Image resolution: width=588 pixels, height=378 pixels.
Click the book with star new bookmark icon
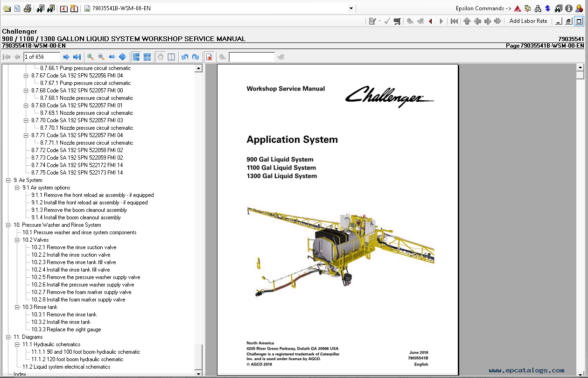(75, 8)
